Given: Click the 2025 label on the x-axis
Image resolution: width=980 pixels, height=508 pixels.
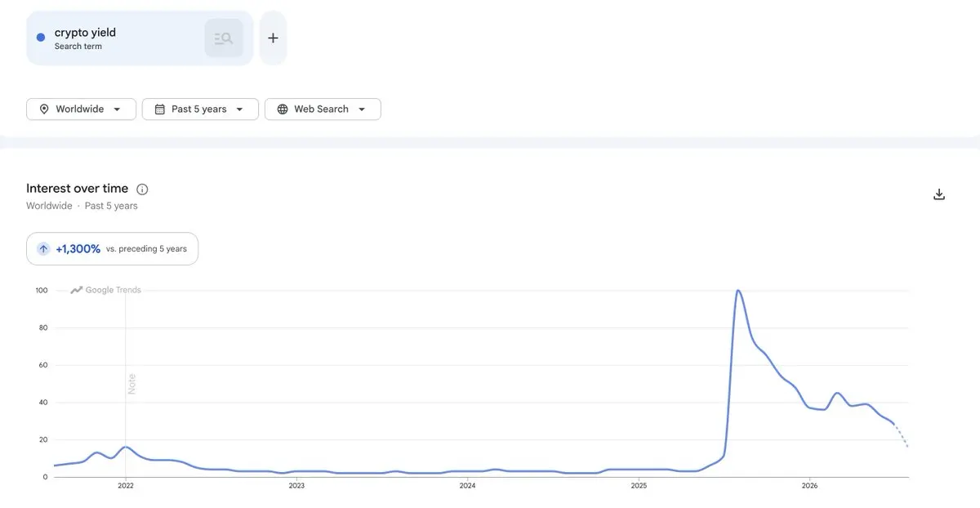Looking at the screenshot, I should [638, 485].
